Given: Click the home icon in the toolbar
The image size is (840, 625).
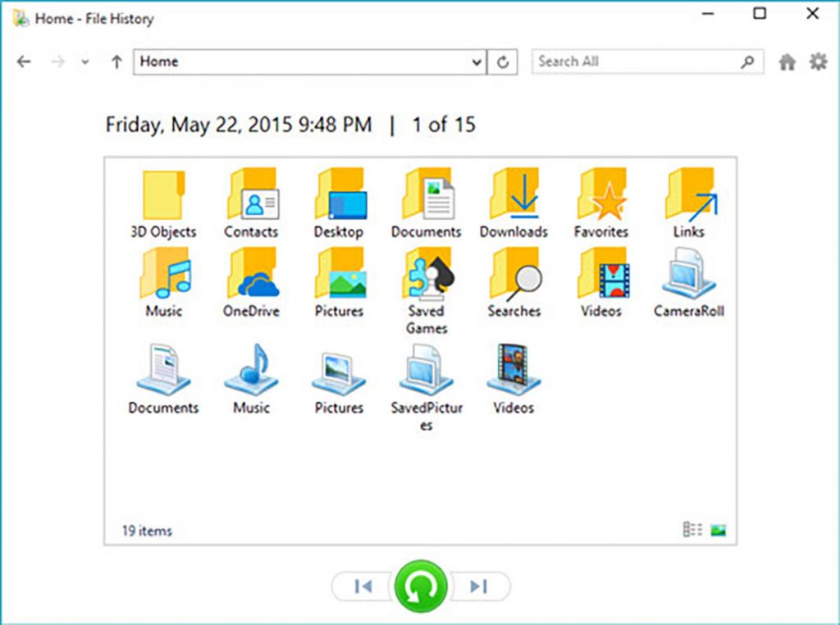Looking at the screenshot, I should (x=787, y=62).
